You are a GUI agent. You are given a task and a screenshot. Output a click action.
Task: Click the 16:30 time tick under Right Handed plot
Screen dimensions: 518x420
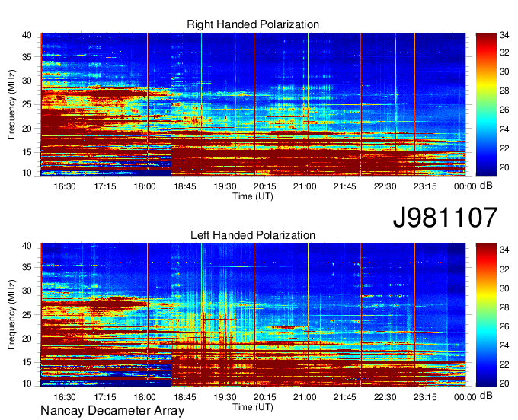coord(65,186)
